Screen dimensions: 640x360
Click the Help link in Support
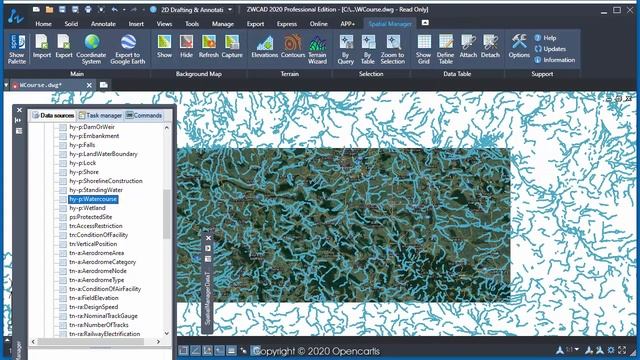(545, 38)
